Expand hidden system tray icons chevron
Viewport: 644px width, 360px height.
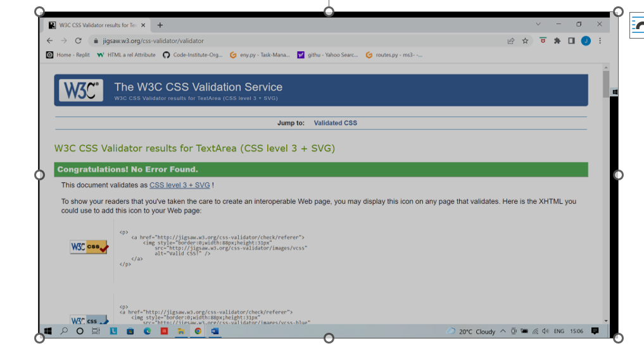[503, 332]
